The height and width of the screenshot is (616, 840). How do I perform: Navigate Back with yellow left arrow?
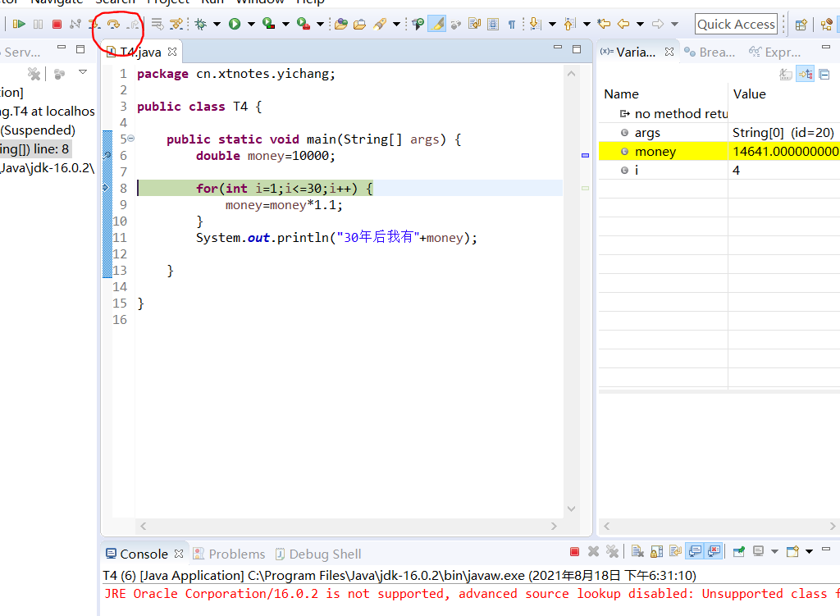[623, 24]
